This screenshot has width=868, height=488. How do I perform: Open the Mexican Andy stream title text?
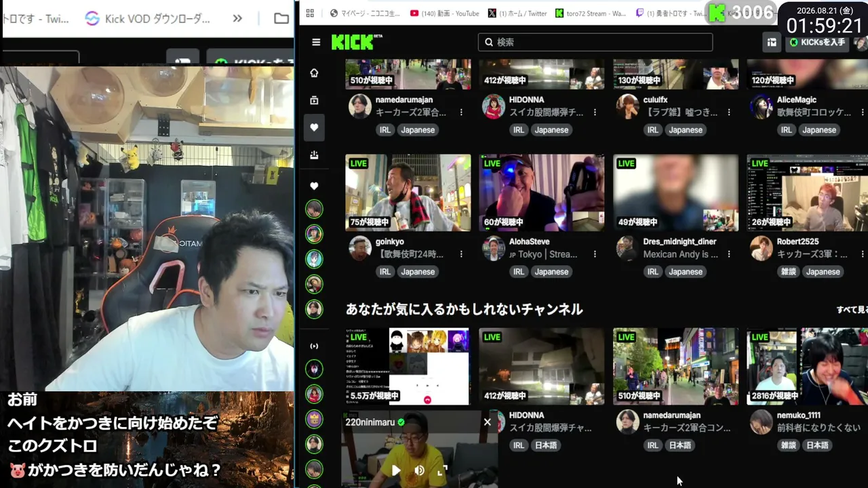coord(680,254)
